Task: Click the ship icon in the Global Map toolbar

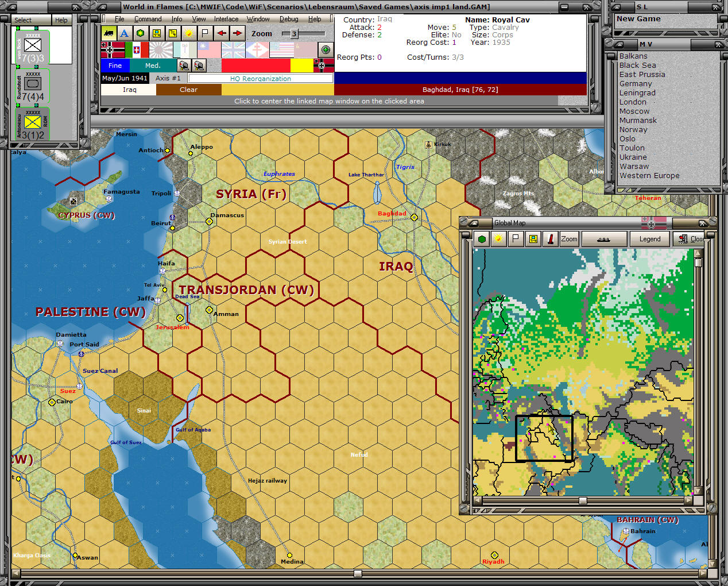Action: pyautogui.click(x=604, y=238)
